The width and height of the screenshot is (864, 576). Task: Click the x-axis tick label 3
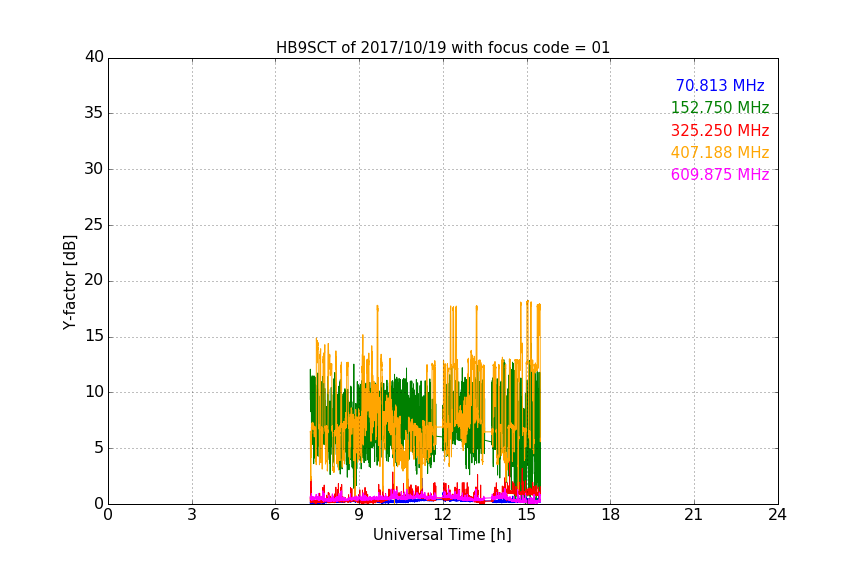click(192, 515)
